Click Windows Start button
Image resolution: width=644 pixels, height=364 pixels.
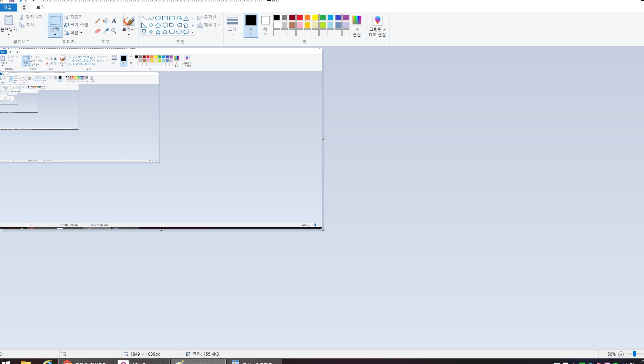coord(6,362)
